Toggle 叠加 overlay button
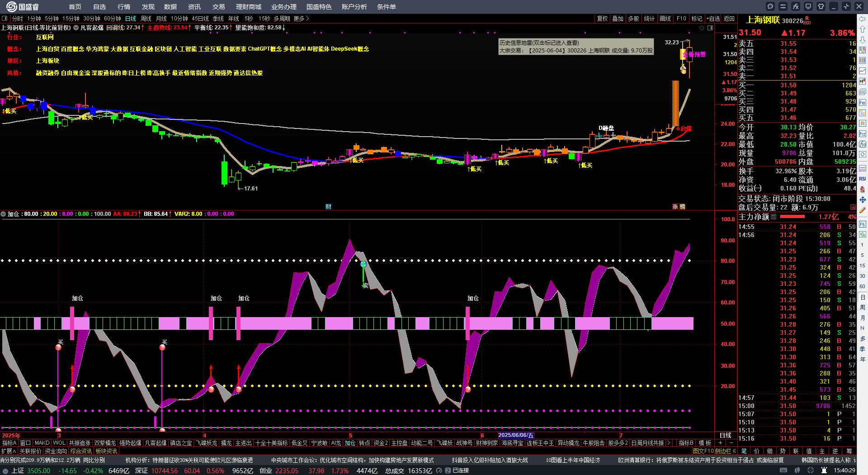 [618, 19]
